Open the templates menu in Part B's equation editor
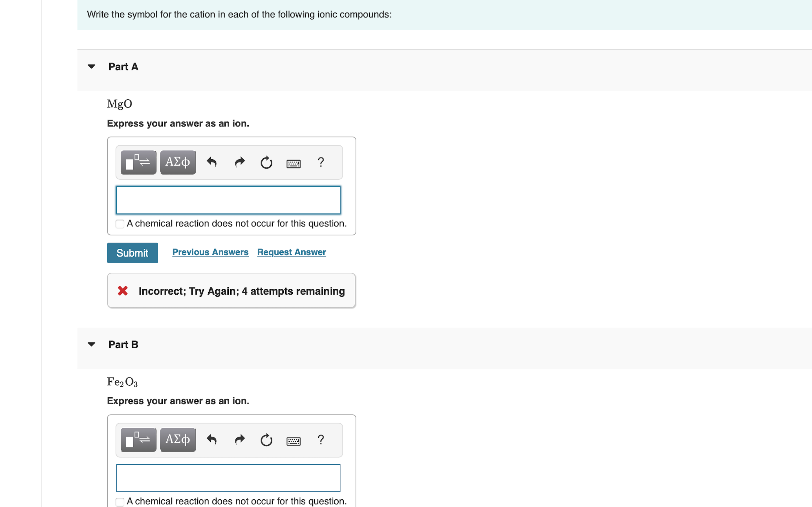Image resolution: width=812 pixels, height=507 pixels. (138, 440)
